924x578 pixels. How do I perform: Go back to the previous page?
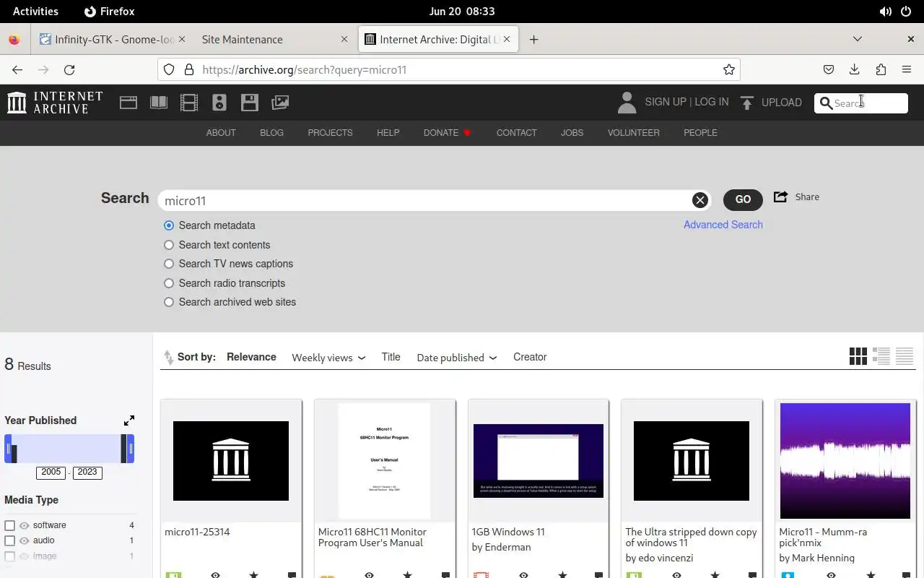[17, 69]
